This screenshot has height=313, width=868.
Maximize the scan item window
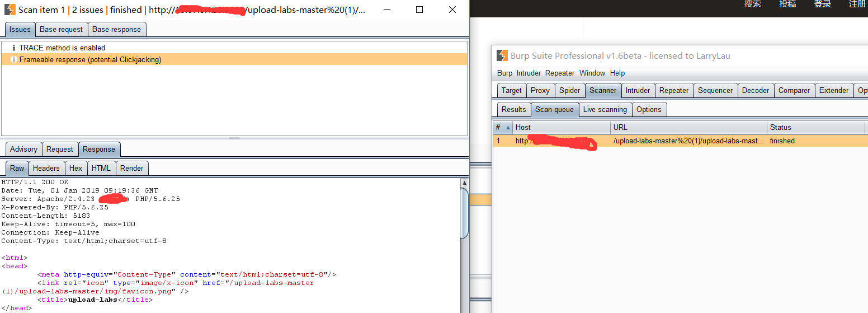coord(419,10)
